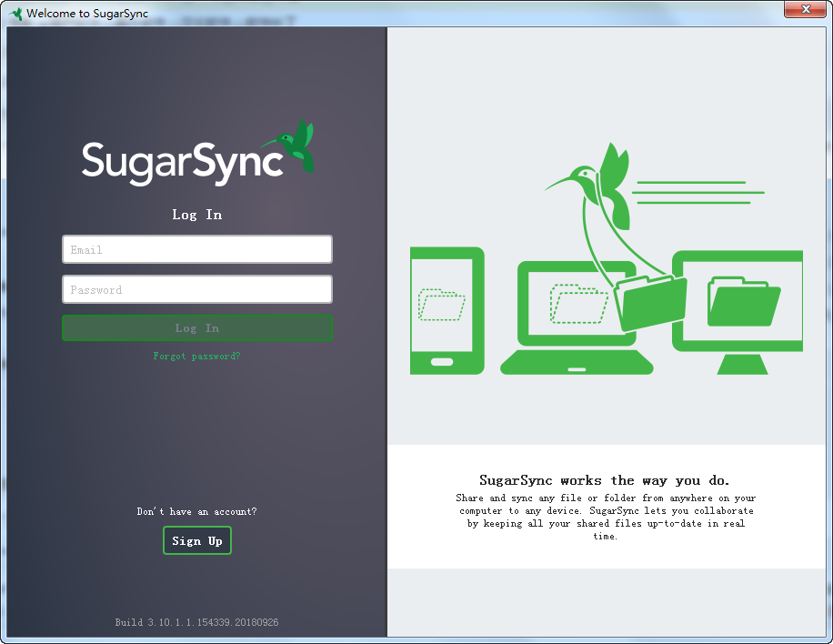Screen dimensions: 833x644
Task: Click the smartphone device illustration
Action: click(x=447, y=311)
